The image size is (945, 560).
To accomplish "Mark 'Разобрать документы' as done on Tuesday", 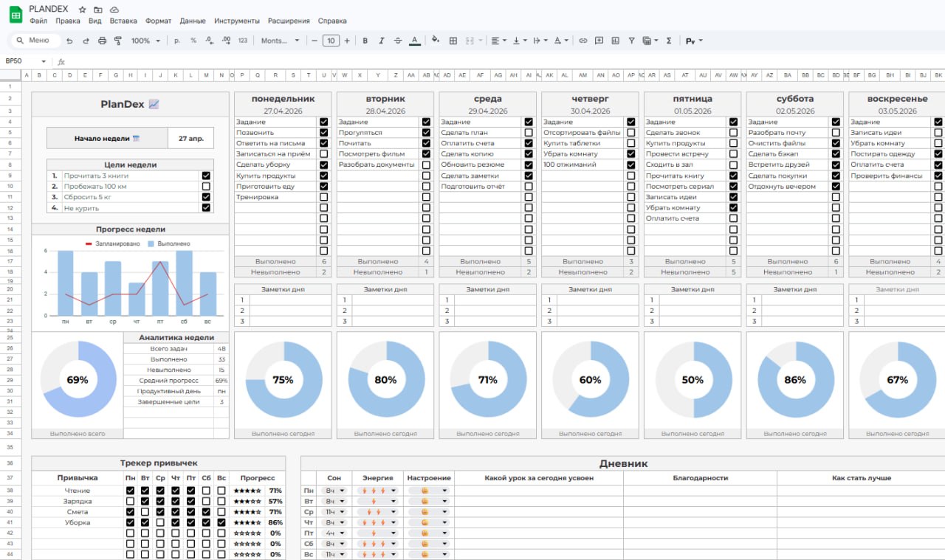I will click(426, 165).
